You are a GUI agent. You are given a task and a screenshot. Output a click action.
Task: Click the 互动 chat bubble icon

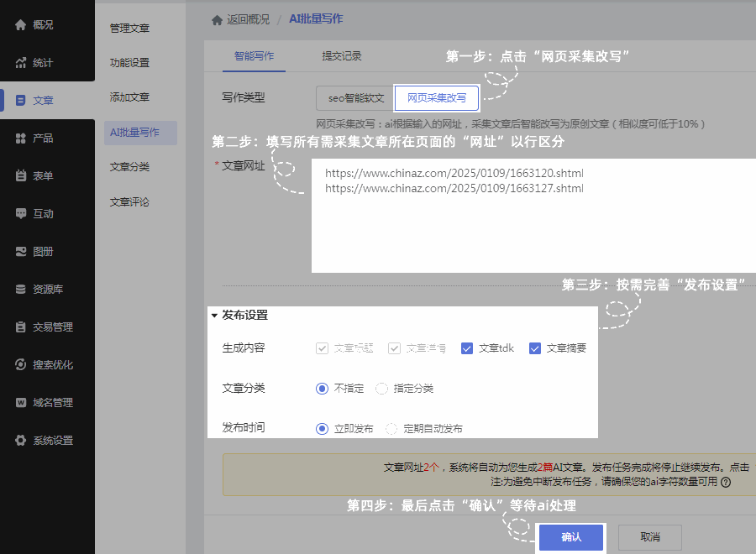click(20, 213)
